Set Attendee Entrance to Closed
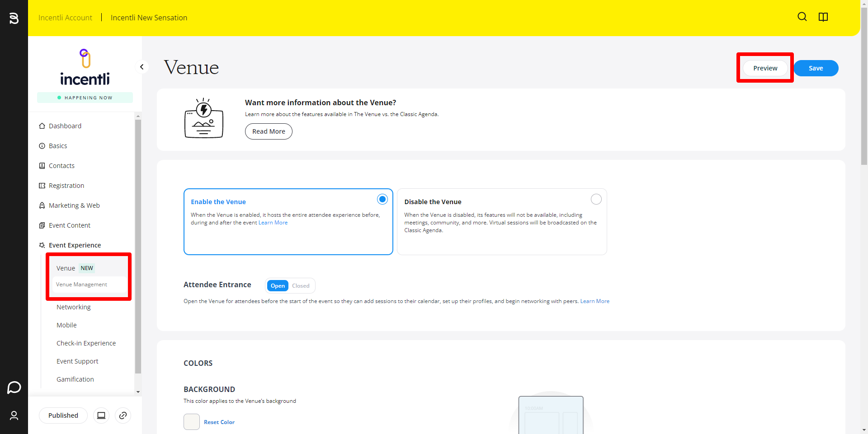The image size is (868, 434). pyautogui.click(x=301, y=286)
